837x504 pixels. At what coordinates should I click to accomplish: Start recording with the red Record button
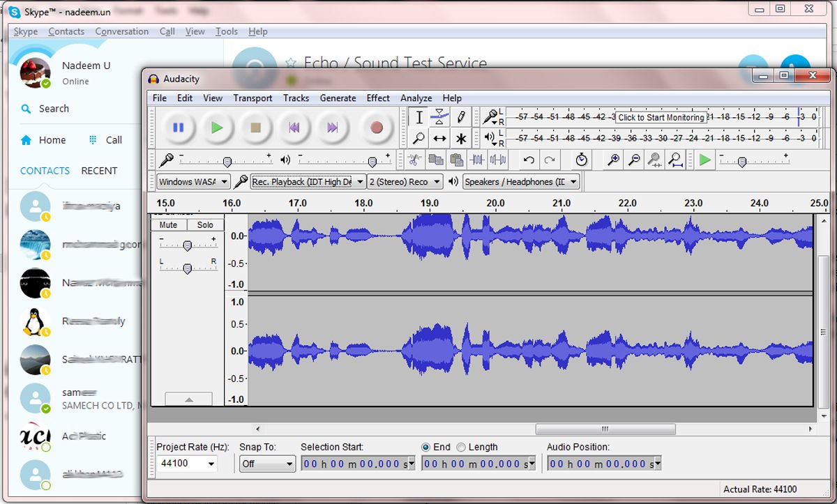(x=377, y=128)
